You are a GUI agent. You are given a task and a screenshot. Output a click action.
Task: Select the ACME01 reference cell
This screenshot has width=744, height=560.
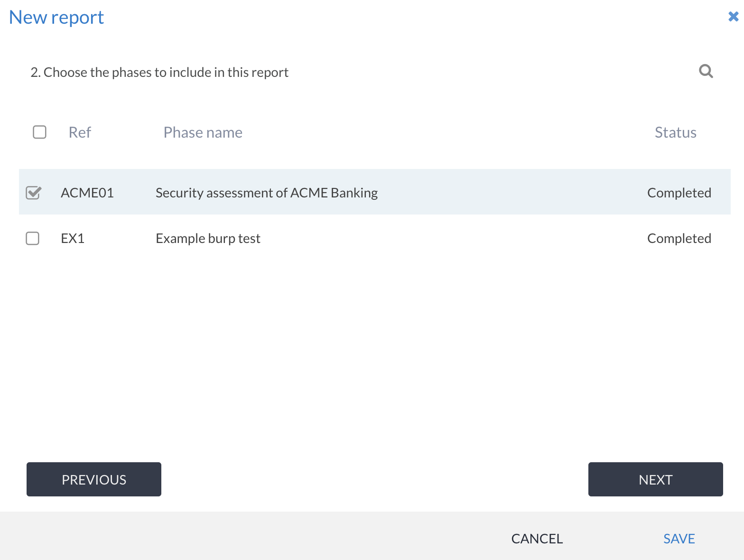(87, 193)
